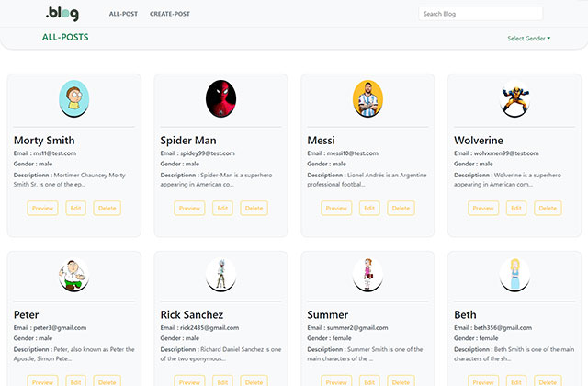Click email spidey99@test.com
Image resolution: width=588 pixels, height=386 pixels.
click(208, 153)
